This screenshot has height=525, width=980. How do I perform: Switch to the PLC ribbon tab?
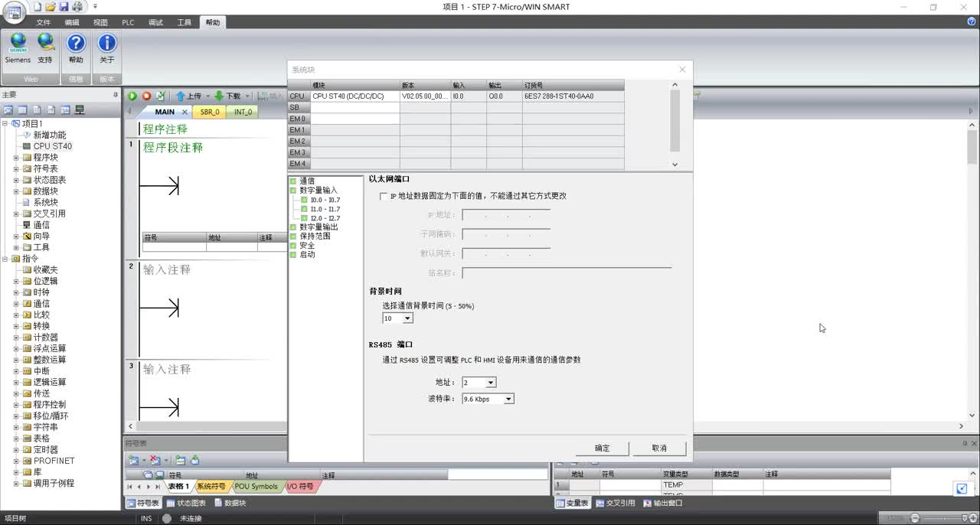tap(128, 22)
